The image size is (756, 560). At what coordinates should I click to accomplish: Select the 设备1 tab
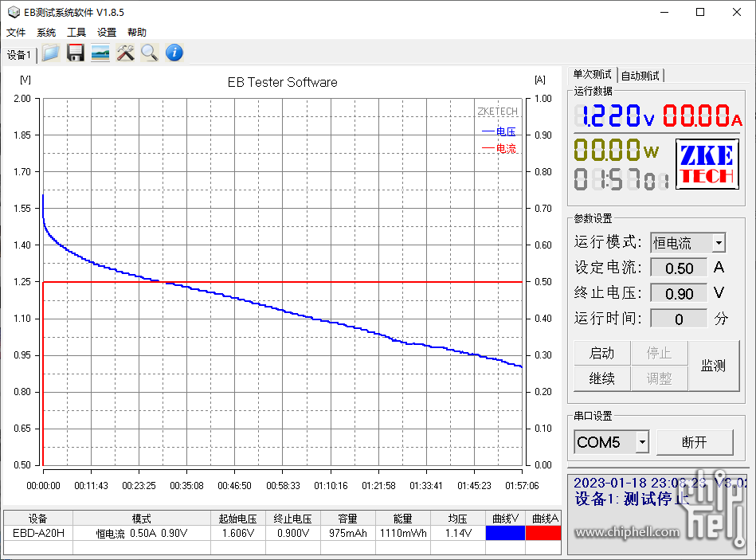[19, 55]
